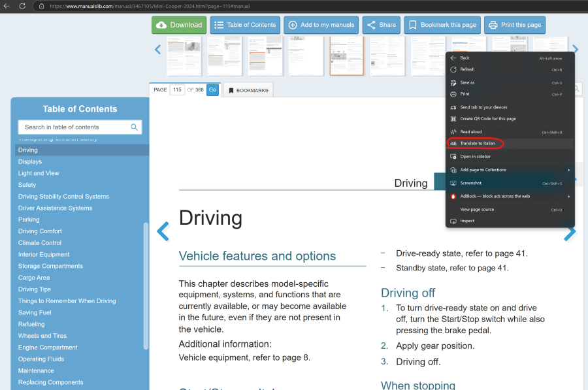The height and width of the screenshot is (390, 588).
Task: Click the page number input field
Action: pyautogui.click(x=176, y=90)
